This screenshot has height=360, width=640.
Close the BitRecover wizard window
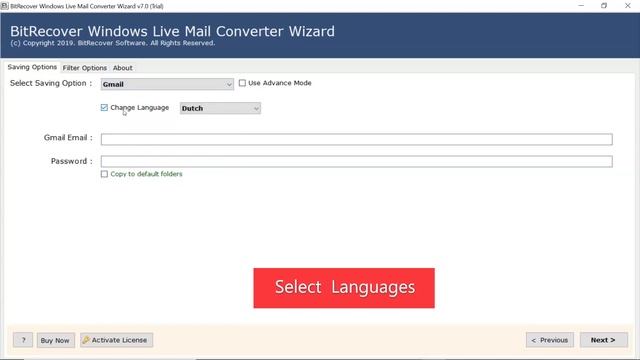coord(627,6)
